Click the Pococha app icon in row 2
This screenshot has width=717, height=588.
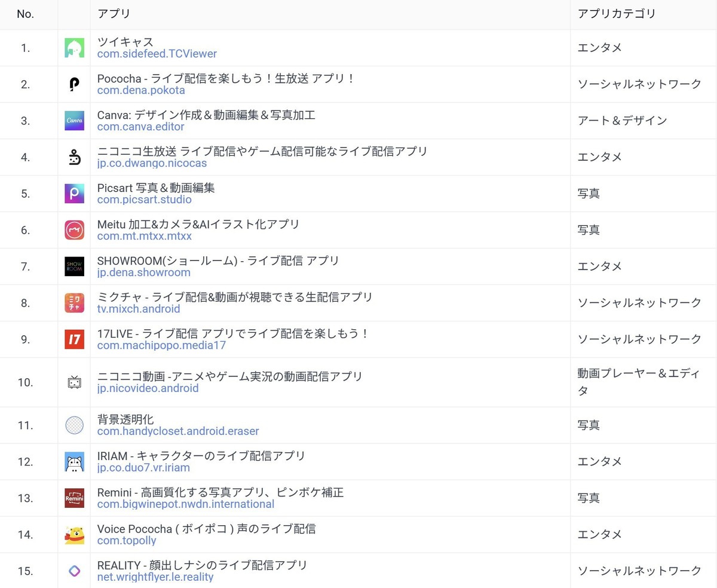point(74,84)
